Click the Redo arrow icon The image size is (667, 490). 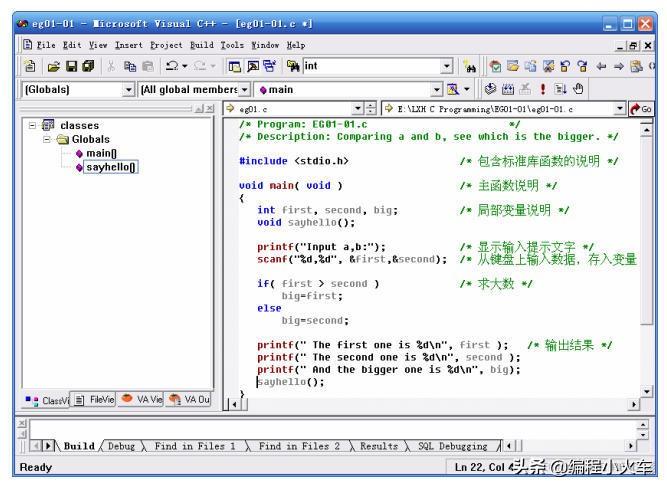coord(200,66)
